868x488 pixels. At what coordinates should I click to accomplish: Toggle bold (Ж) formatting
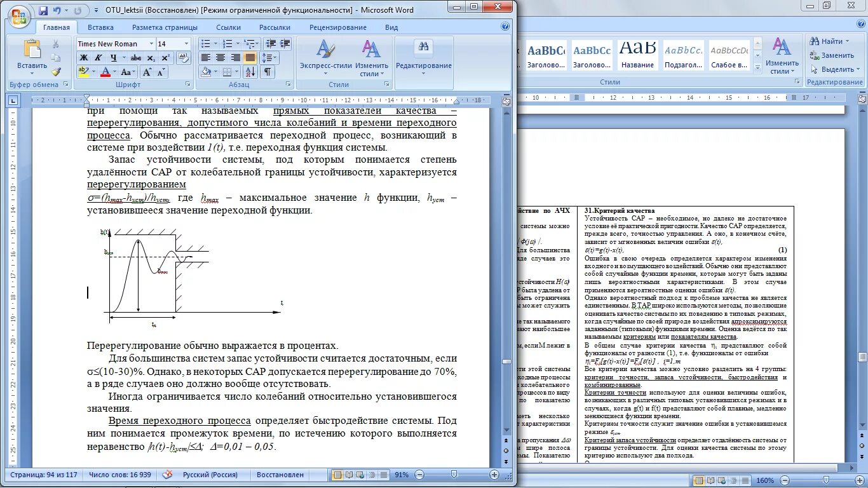pyautogui.click(x=83, y=58)
